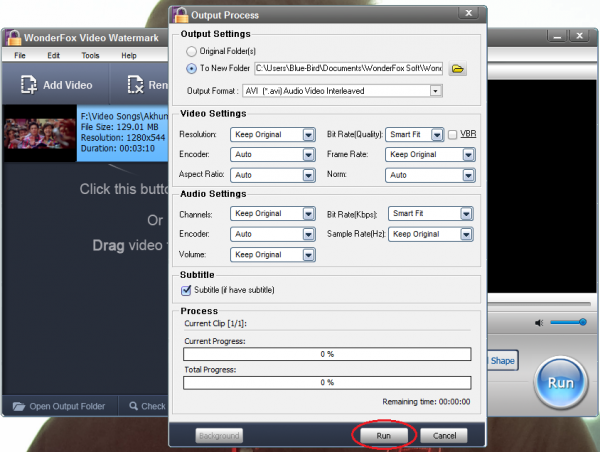Click the Current Progress bar

point(327,354)
